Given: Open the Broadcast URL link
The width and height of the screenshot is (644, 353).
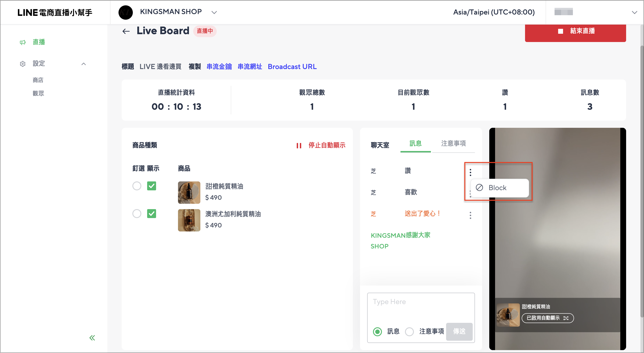Looking at the screenshot, I should click(292, 67).
